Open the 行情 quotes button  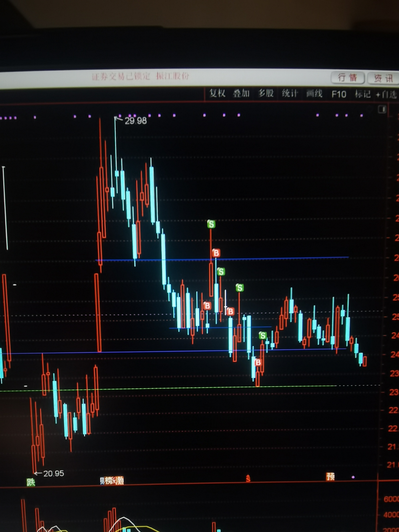tap(347, 77)
